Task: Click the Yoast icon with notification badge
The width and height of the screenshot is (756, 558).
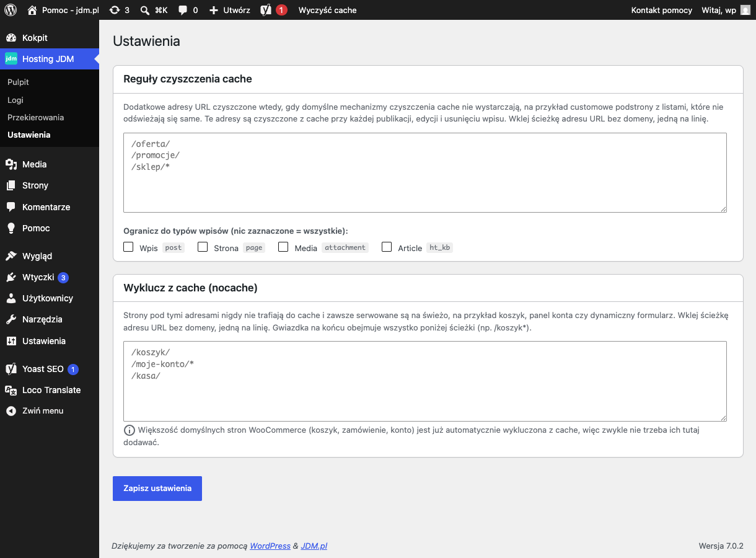Action: click(x=266, y=10)
